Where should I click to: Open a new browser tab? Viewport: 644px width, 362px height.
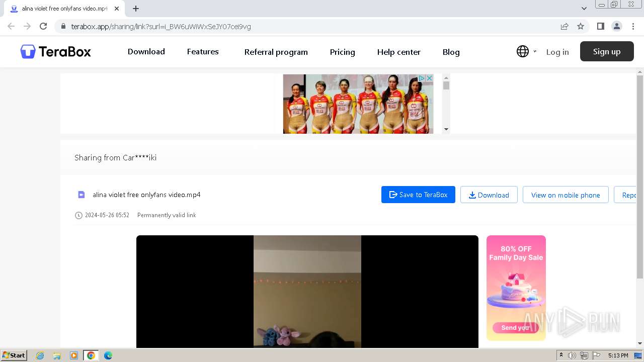pyautogui.click(x=136, y=9)
